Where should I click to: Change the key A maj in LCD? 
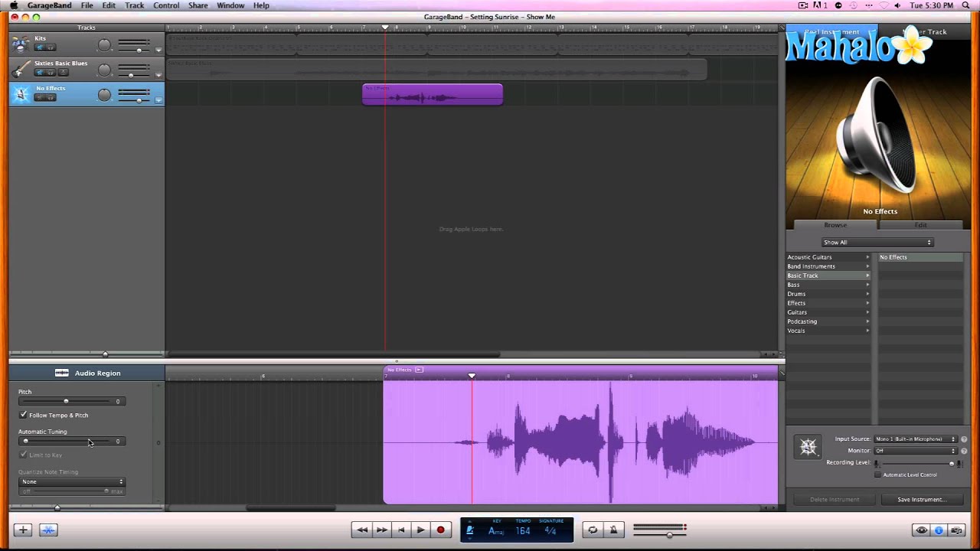[x=497, y=531]
